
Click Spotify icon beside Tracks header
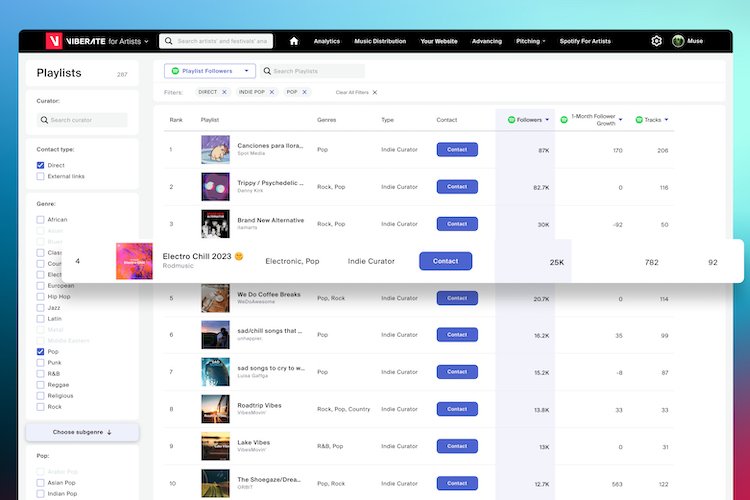click(639, 120)
